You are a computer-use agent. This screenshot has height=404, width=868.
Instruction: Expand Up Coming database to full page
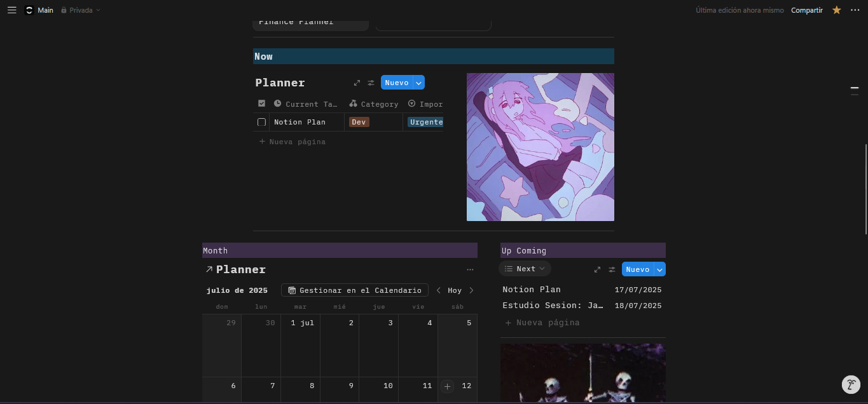coord(597,269)
